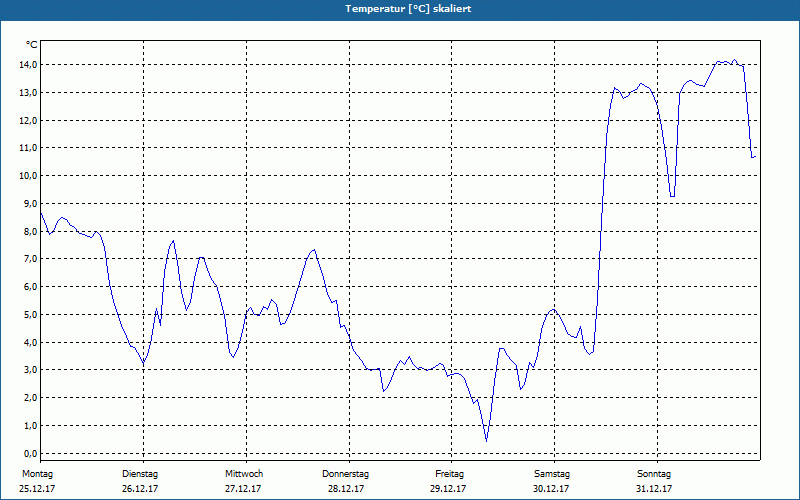
Task: Click the lowest temperature dip on Friday's curve
Action: coord(486,441)
